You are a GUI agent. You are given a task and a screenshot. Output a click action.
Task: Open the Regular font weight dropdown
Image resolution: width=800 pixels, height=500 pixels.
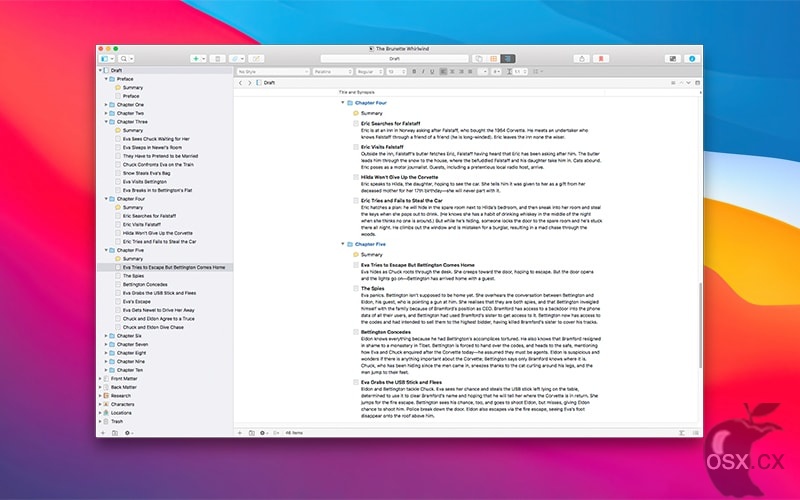tap(369, 71)
